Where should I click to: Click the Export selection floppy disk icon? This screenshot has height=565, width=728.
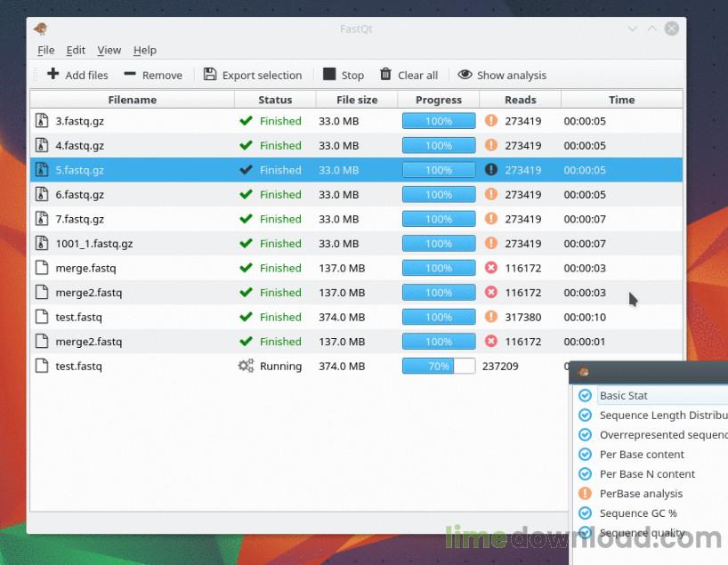click(x=210, y=74)
